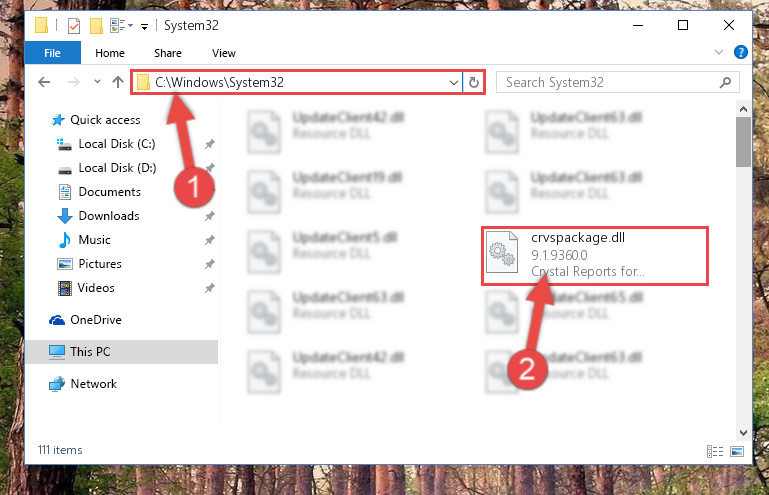
Task: Switch to the View ribbon tab
Action: click(x=224, y=53)
